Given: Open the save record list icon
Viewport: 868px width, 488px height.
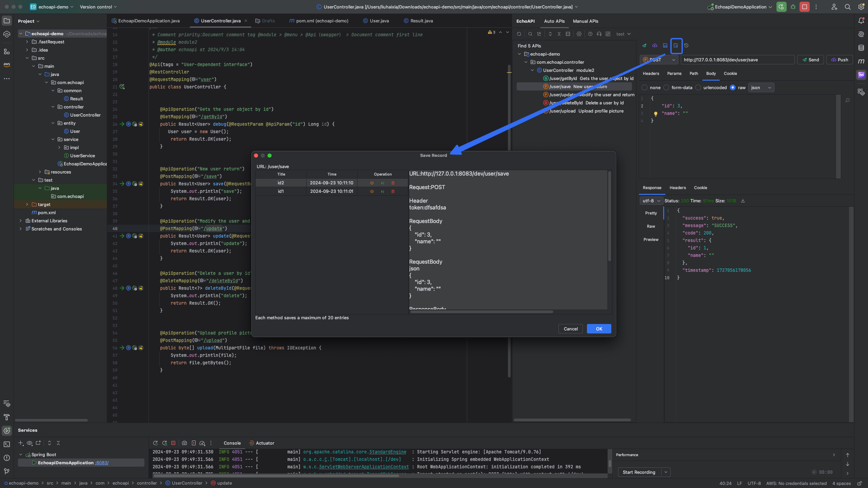Looking at the screenshot, I should pyautogui.click(x=676, y=45).
